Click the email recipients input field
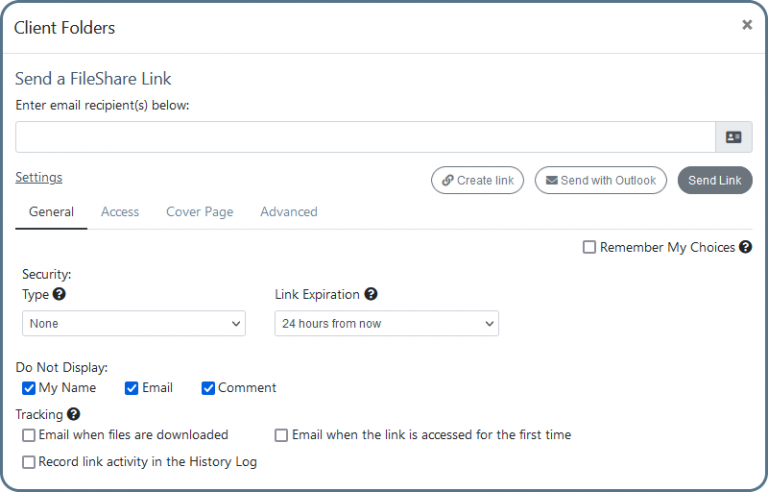 point(365,137)
